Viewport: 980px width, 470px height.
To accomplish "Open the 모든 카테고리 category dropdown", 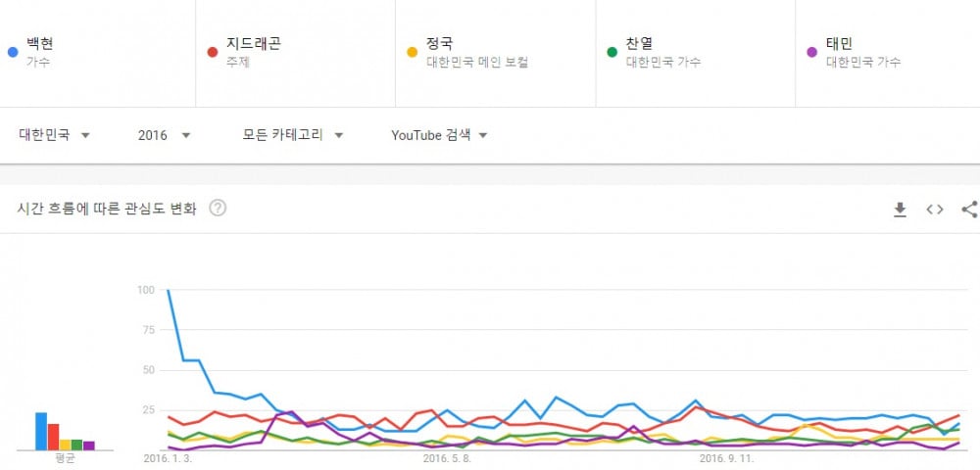I will click(293, 135).
